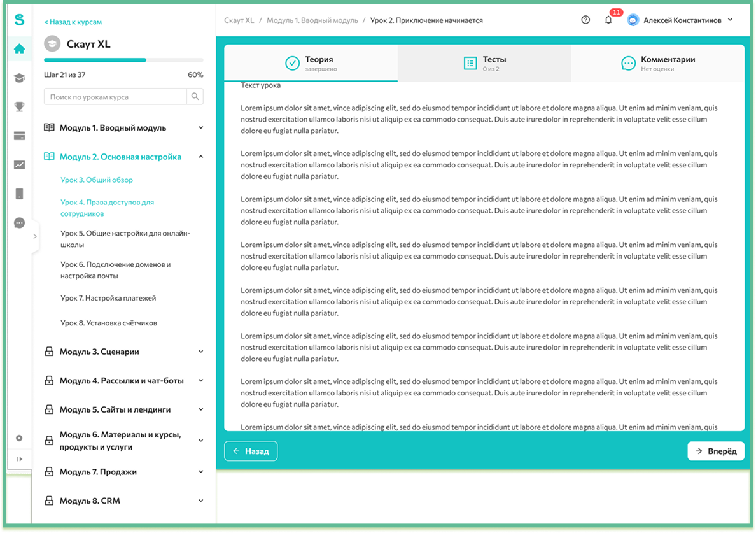This screenshot has height=533, width=756.
Task: Open lesson Урок 7. Настройка платежей
Action: click(108, 298)
